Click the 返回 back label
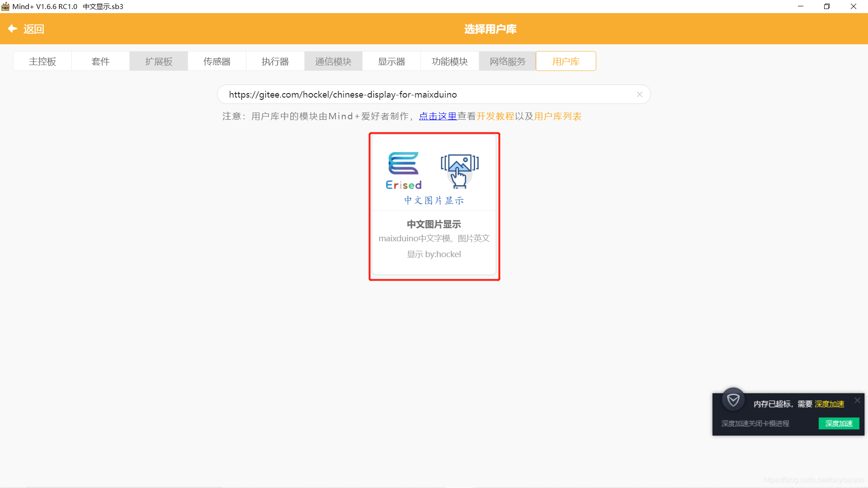The height and width of the screenshot is (488, 868). (34, 29)
